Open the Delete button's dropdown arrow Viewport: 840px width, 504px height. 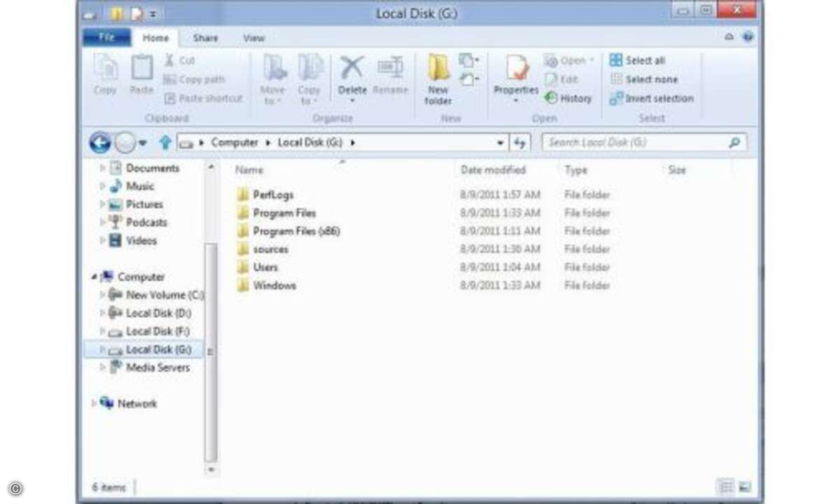(x=352, y=101)
